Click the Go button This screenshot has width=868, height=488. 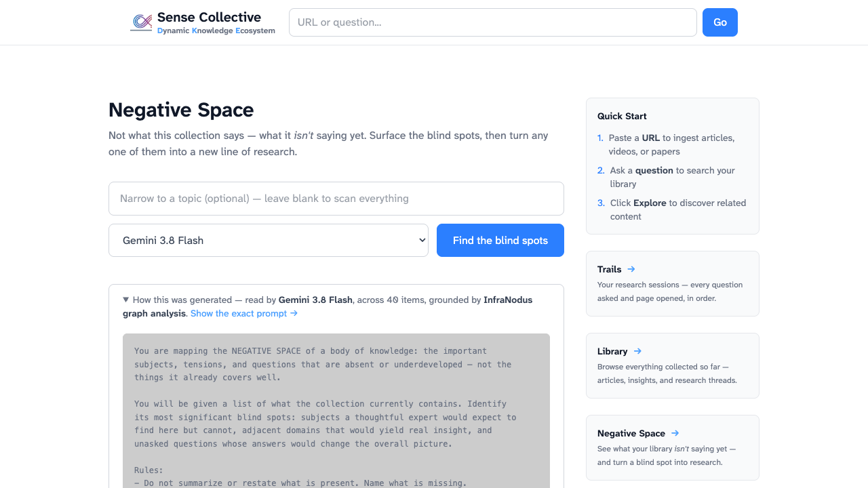[x=720, y=22]
